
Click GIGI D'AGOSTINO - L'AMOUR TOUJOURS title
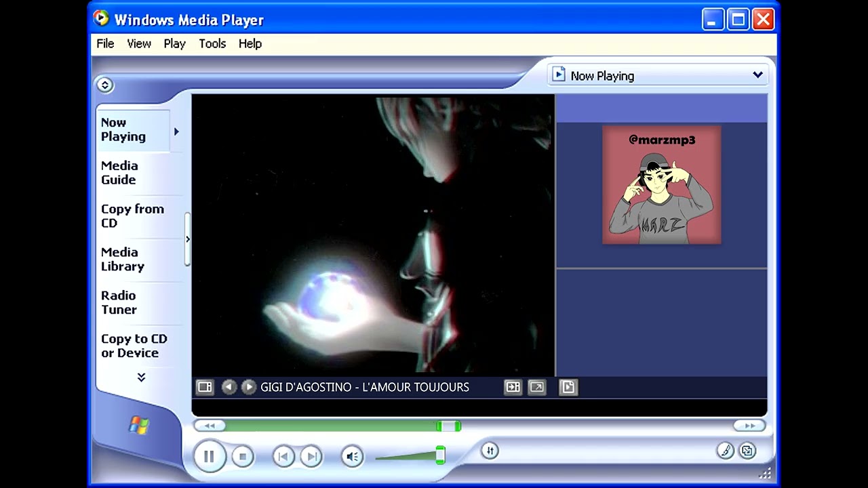point(365,387)
